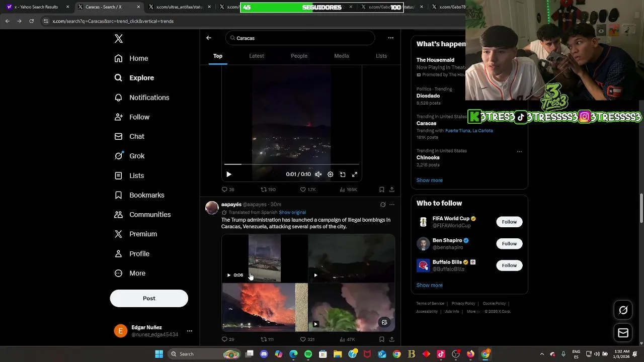Open more options on aapayés post
This screenshot has width=644, height=362.
click(x=392, y=205)
